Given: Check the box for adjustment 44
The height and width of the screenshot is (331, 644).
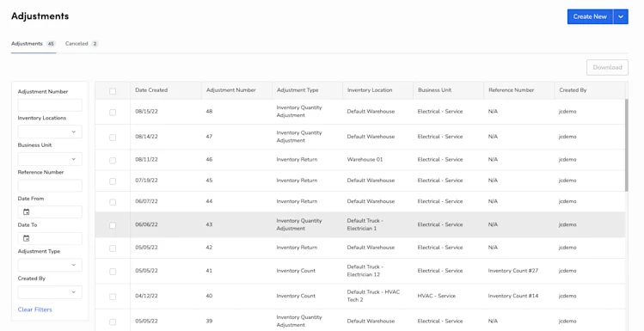Looking at the screenshot, I should click(x=113, y=202).
